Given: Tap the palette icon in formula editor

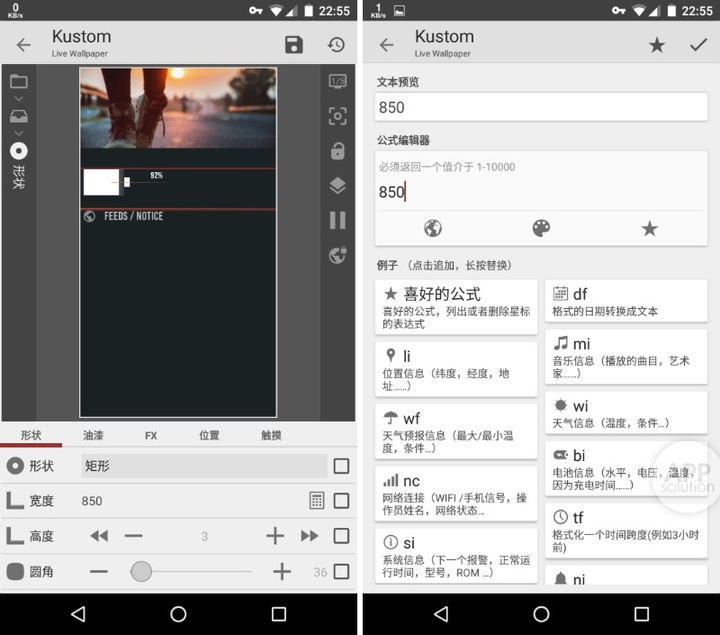Looking at the screenshot, I should click(x=541, y=229).
